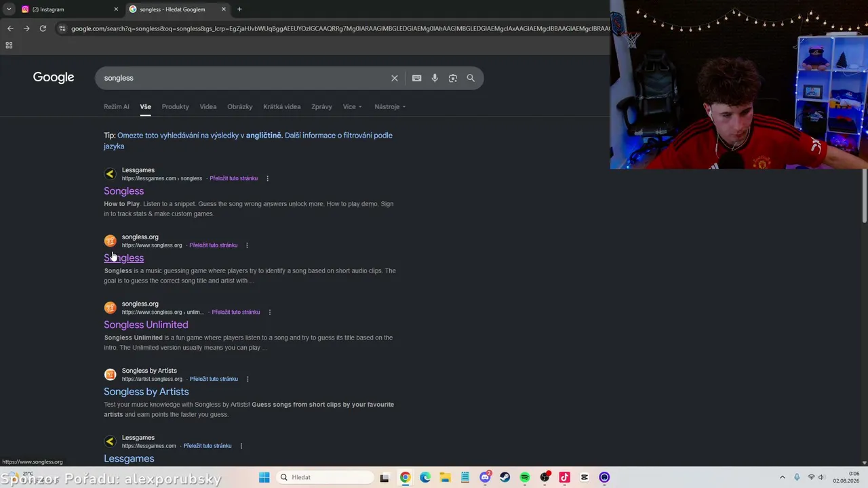Open Steam from the taskbar
The image size is (868, 488).
pos(505,477)
